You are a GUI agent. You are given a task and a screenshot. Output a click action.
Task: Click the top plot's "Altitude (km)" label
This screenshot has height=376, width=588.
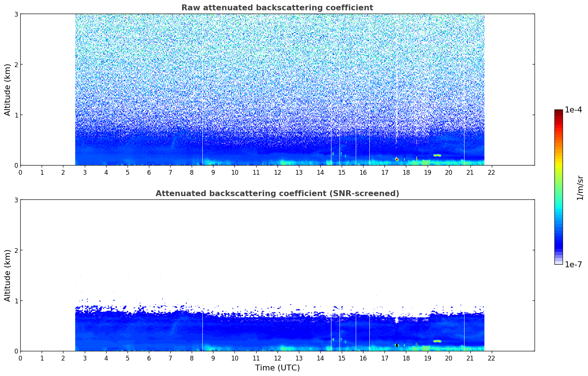[8, 90]
